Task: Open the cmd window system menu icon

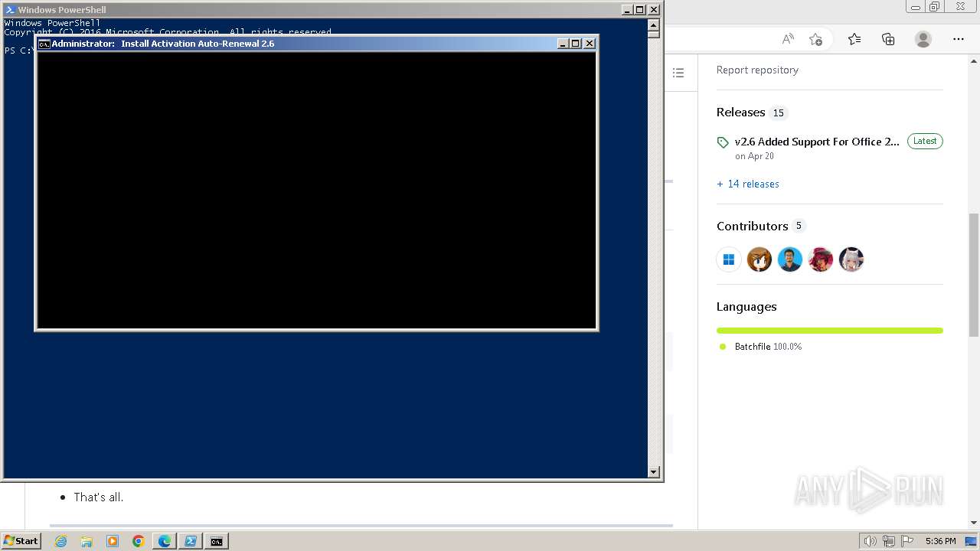Action: [44, 44]
